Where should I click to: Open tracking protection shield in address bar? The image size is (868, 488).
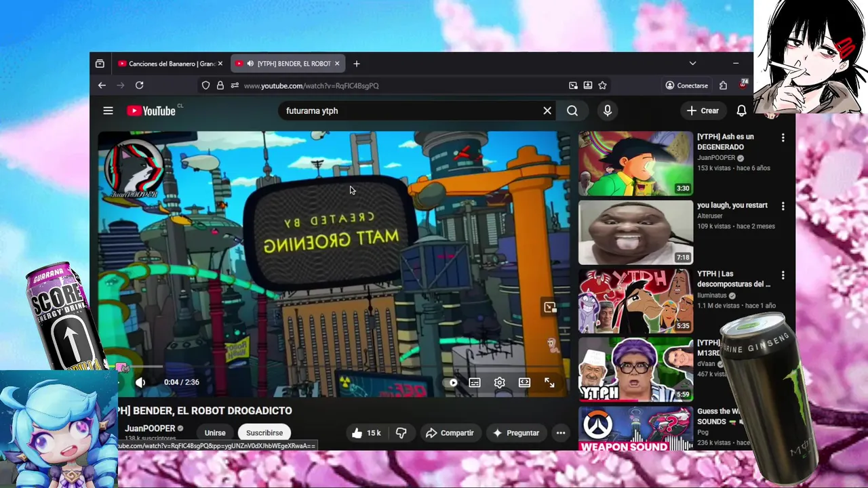205,85
